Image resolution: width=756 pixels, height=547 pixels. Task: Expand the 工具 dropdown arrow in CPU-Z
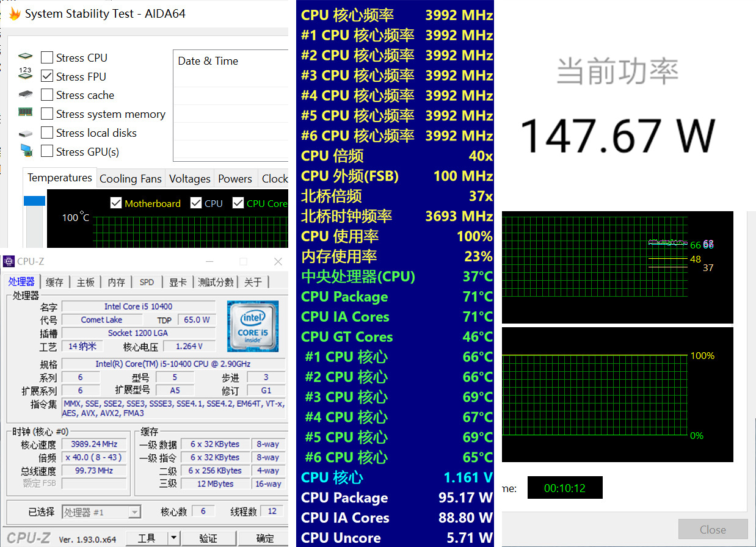pos(173,538)
